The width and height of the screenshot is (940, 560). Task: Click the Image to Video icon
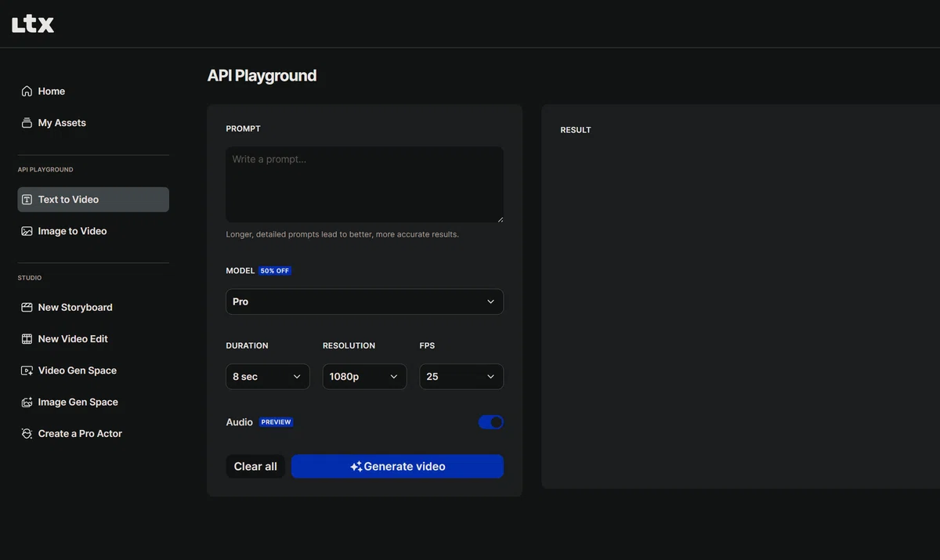tap(27, 231)
